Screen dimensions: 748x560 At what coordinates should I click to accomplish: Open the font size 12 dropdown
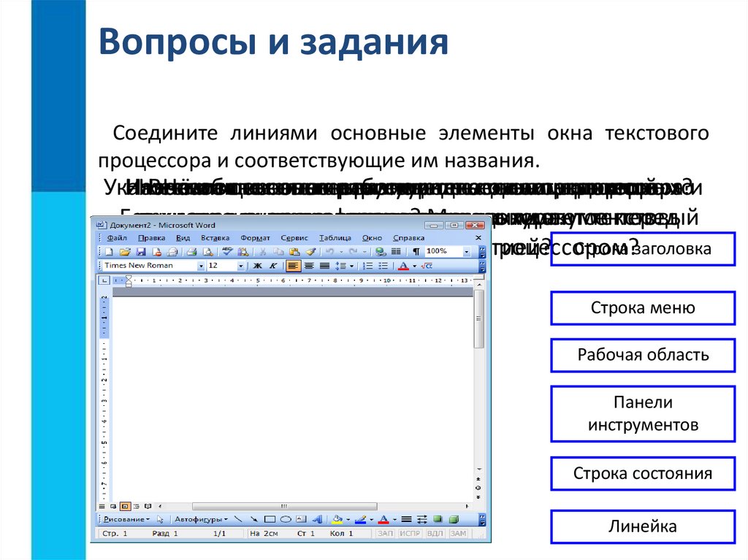(241, 266)
